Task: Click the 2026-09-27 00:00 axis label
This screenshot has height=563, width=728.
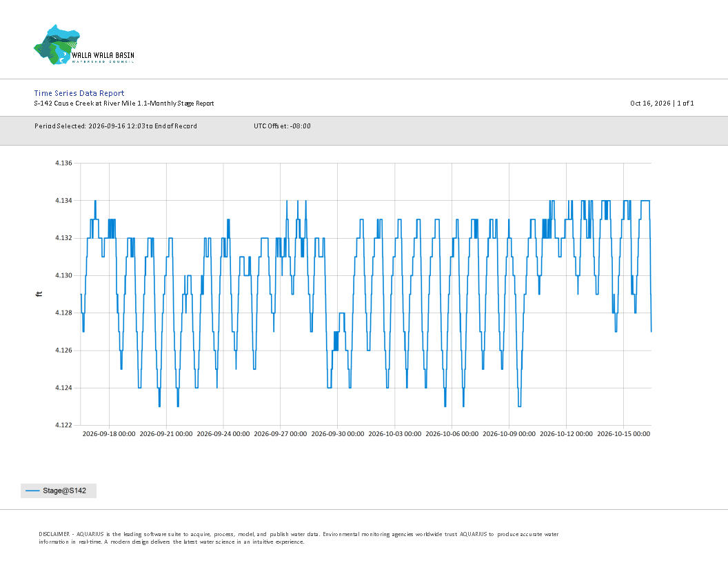Action: pos(281,434)
